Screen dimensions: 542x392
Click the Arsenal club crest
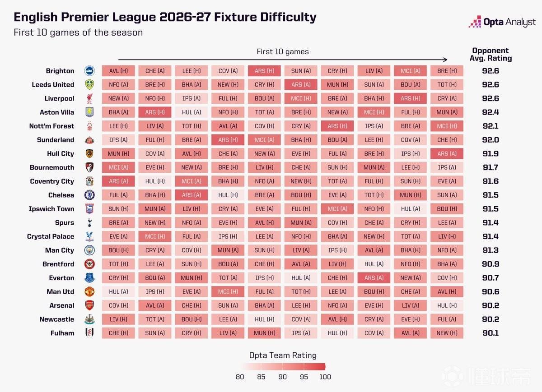click(x=89, y=305)
